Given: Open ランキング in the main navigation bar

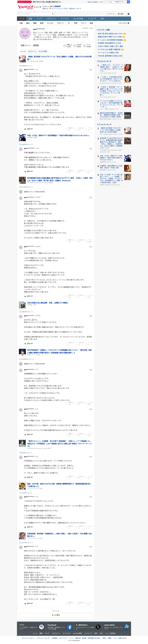Looking at the screenshot, I should click(92, 19).
